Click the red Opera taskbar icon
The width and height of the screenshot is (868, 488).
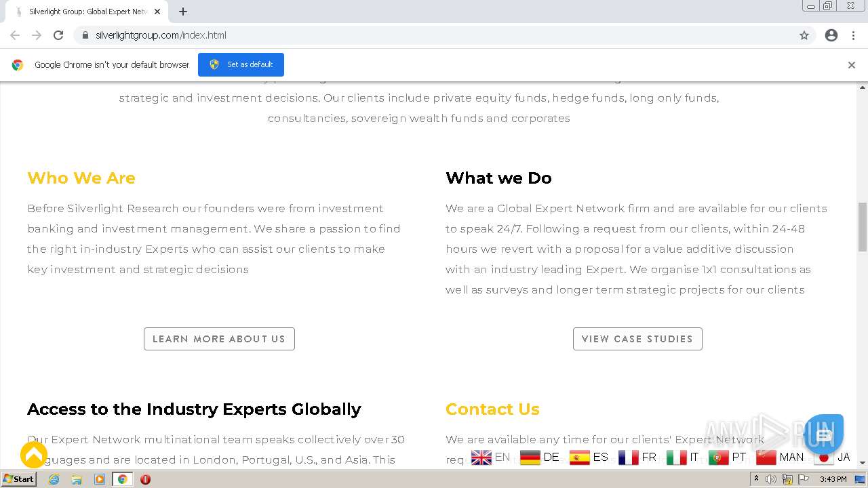(145, 479)
